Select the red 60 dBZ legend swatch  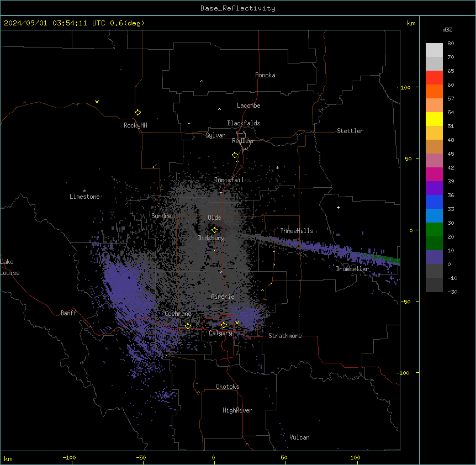point(434,78)
